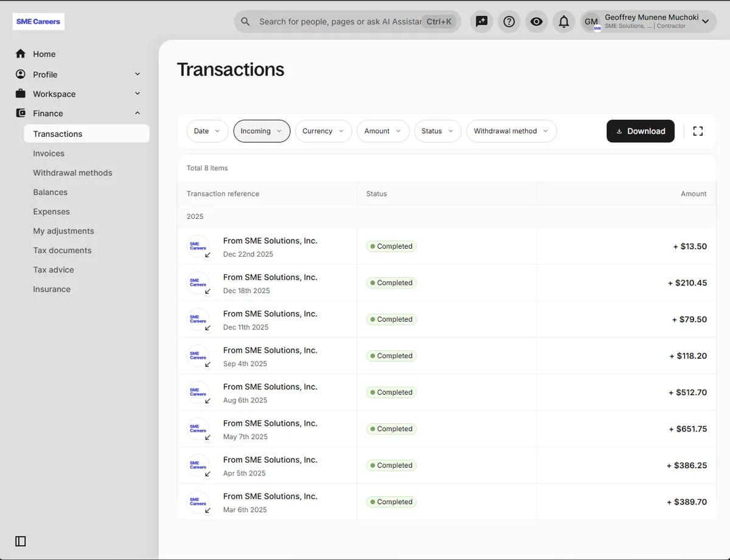
Task: Open the notifications bell
Action: click(564, 22)
